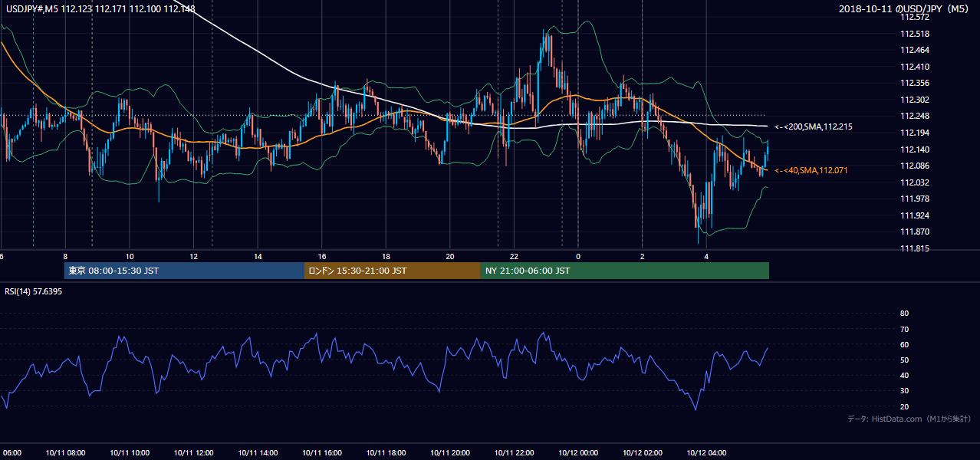Click the 10/12 00:00 time label
Viewport: 980px width, 460px height.
[x=578, y=452]
